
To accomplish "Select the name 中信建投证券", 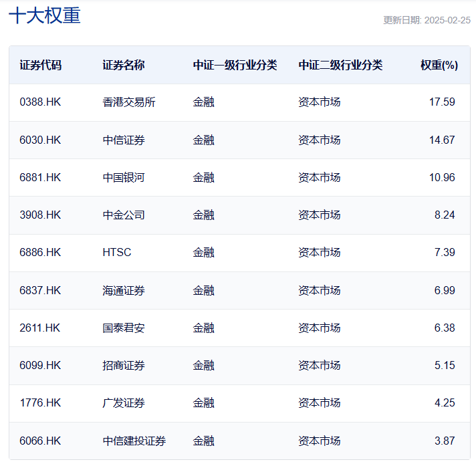I will coord(134,441).
